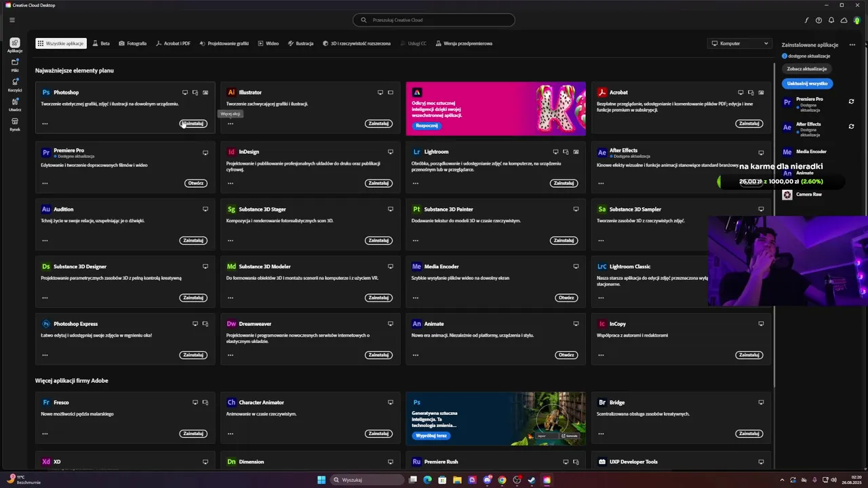Image resolution: width=868 pixels, height=488 pixels.
Task: Click Wypróbuj teraz on Photoshop AI banner
Action: coord(431,436)
